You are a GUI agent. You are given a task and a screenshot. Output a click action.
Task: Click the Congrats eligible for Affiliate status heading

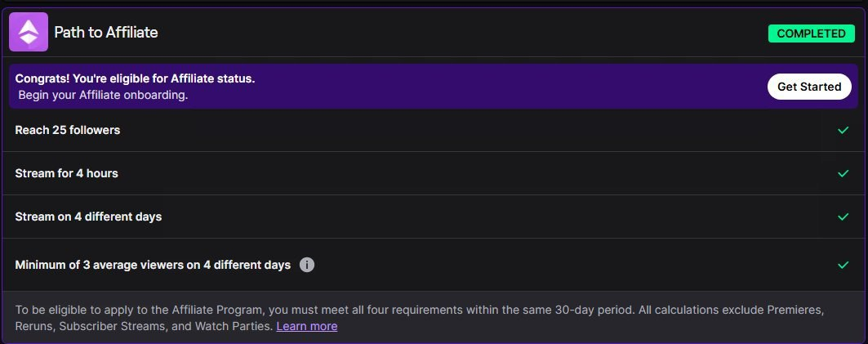click(136, 79)
